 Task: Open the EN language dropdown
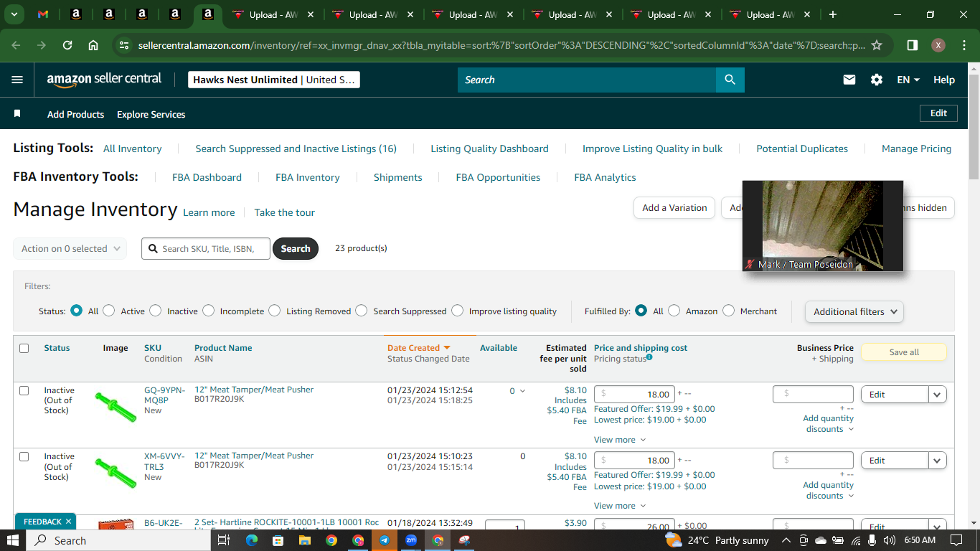(x=908, y=80)
